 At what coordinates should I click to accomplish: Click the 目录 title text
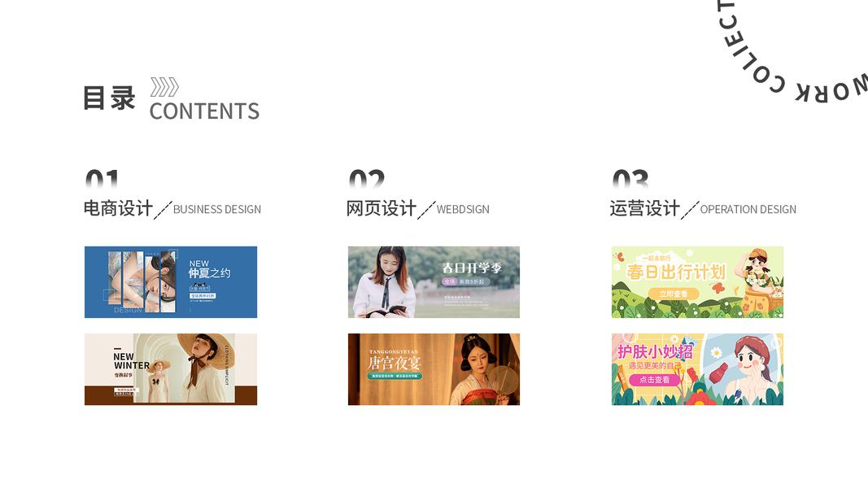[109, 98]
